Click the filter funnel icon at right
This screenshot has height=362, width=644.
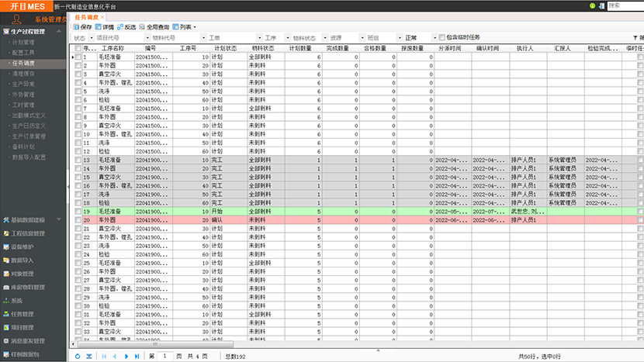(x=637, y=37)
